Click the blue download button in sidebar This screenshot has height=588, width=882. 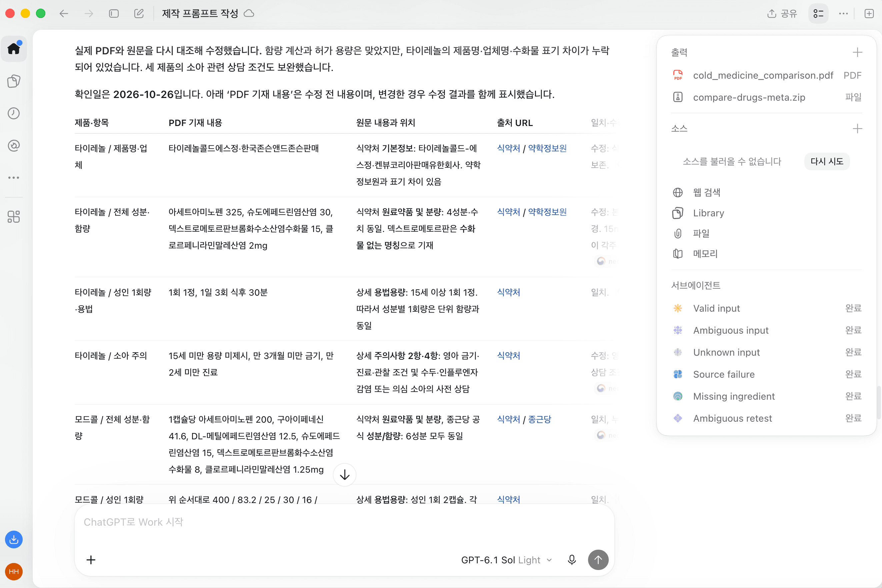pyautogui.click(x=14, y=540)
